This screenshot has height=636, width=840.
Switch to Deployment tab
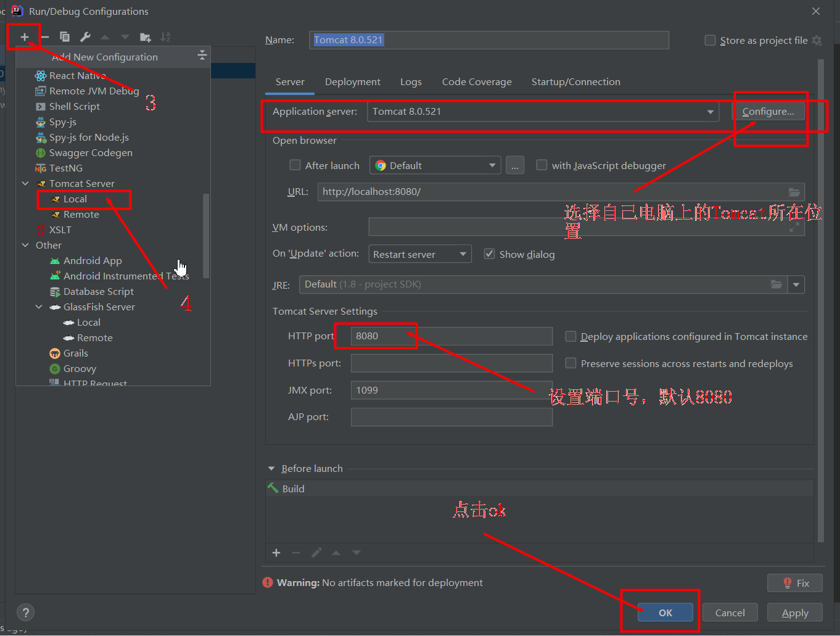coord(353,82)
